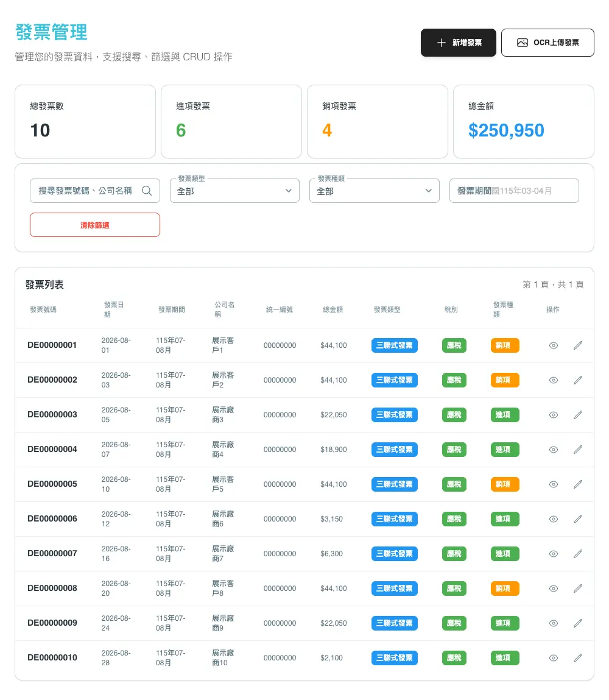Edit invoice DE00000001 with pencil icon
Screen dimensions: 609x700
coord(578,345)
